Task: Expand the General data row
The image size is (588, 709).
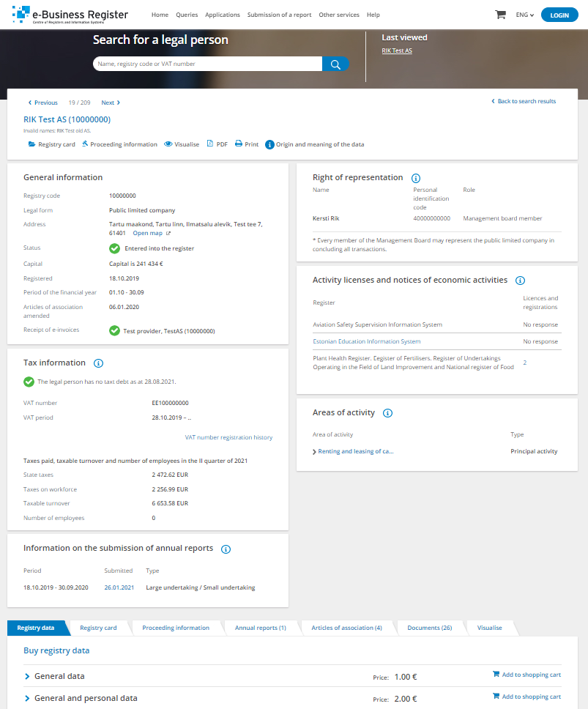Action: pyautogui.click(x=27, y=677)
